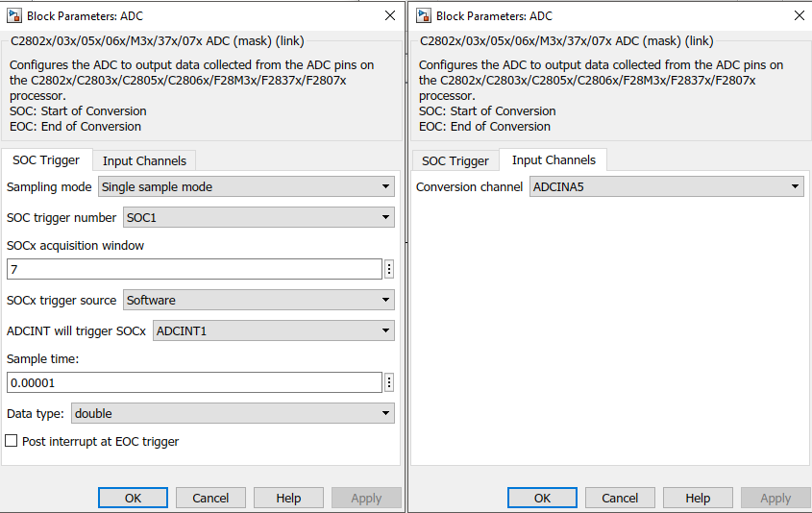812x513 pixels.
Task: Open the Data type dropdown
Action: (x=232, y=413)
